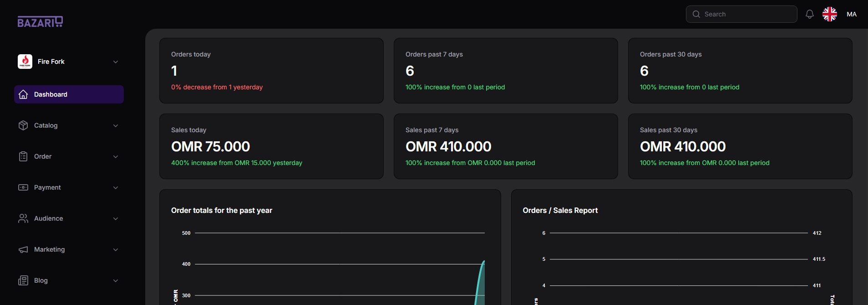Image resolution: width=868 pixels, height=305 pixels.
Task: Open the Catalog menu item
Action: pos(69,125)
